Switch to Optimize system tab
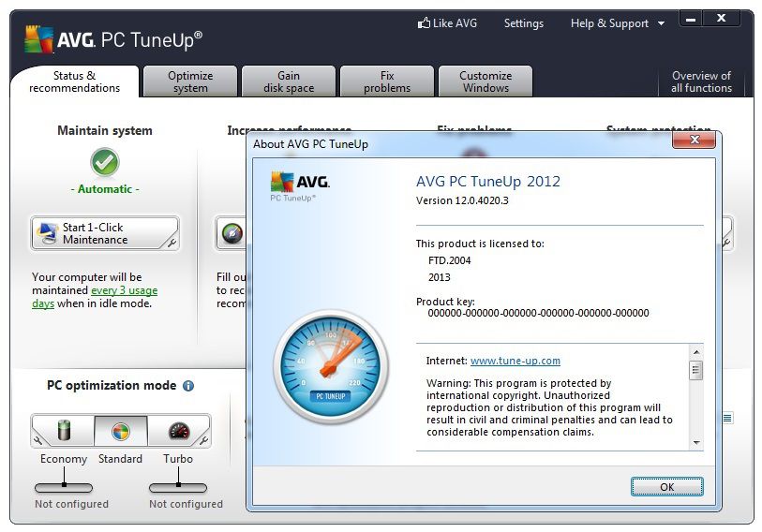The height and width of the screenshot is (532, 762). tap(190, 81)
